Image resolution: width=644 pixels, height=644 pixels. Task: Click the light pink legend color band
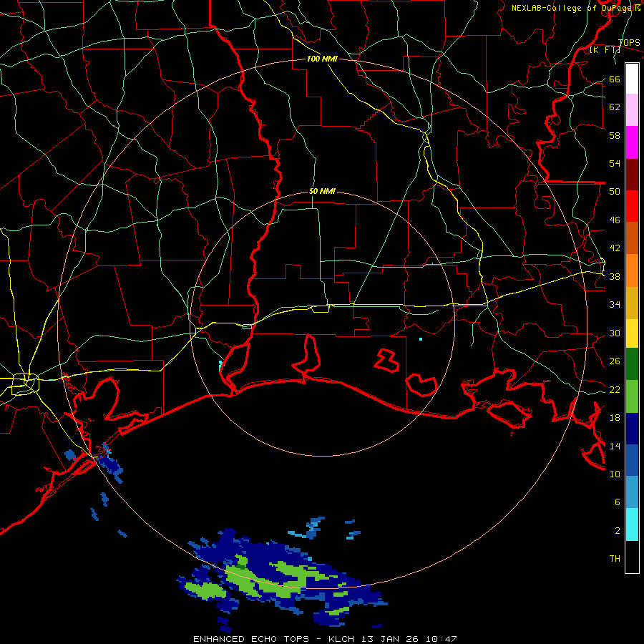[x=632, y=110]
